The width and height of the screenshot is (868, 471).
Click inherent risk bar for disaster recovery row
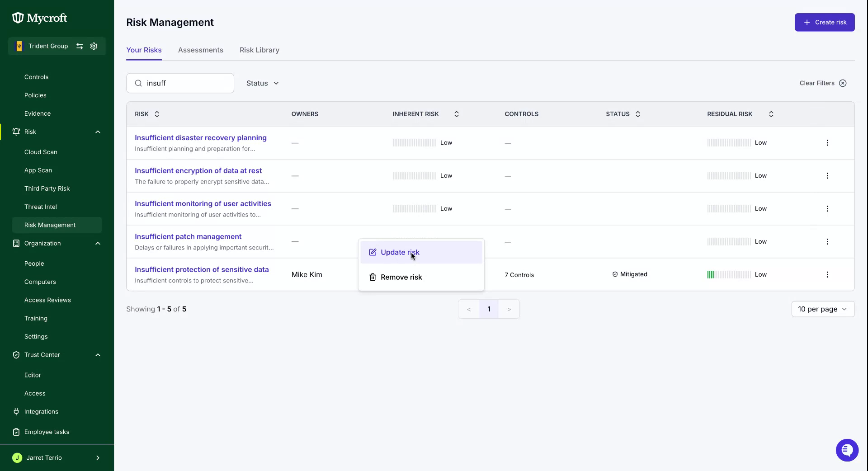[x=414, y=143]
